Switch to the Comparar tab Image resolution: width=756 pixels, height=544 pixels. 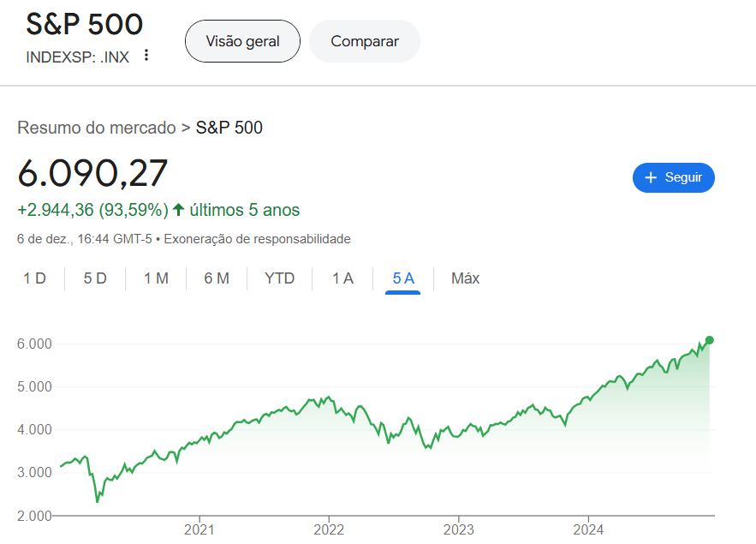click(x=365, y=41)
